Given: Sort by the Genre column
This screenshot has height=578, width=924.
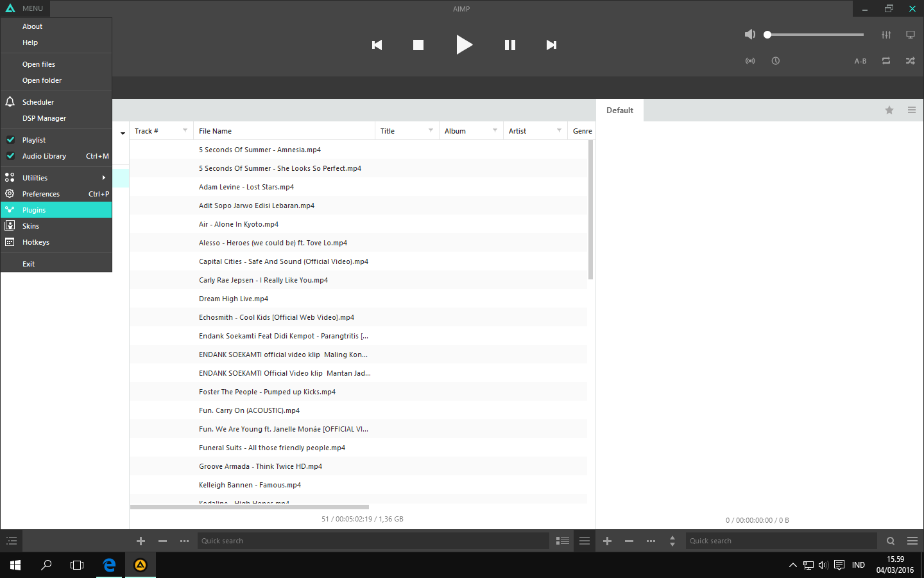Looking at the screenshot, I should tap(582, 131).
